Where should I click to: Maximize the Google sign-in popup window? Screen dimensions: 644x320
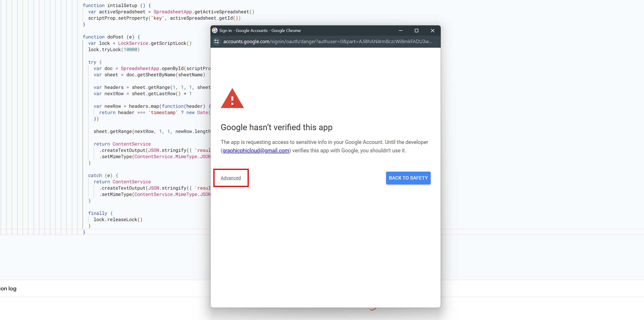point(417,31)
